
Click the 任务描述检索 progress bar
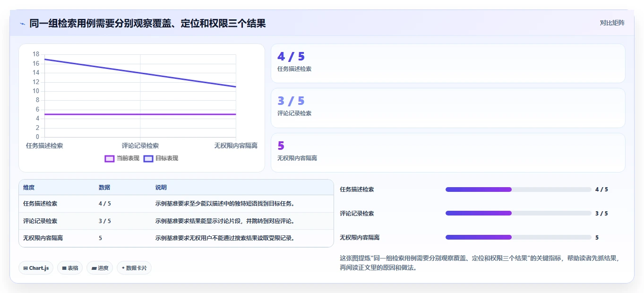tap(518, 190)
